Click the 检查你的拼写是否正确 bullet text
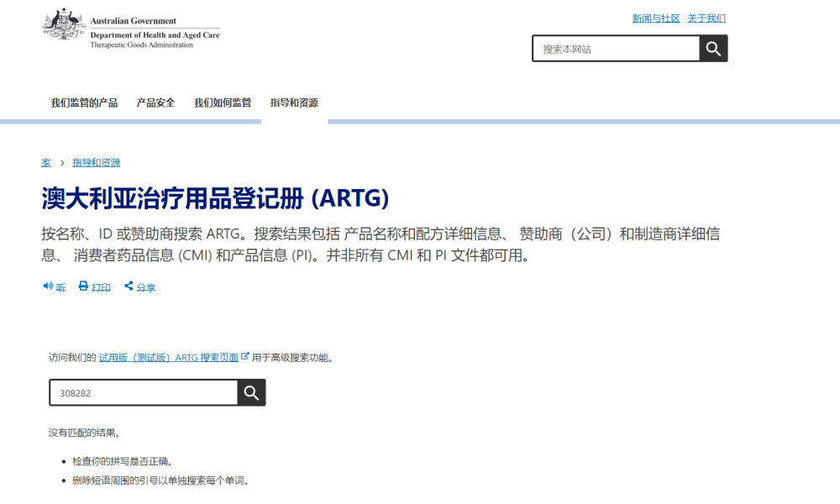The width and height of the screenshot is (840, 504). point(123,461)
